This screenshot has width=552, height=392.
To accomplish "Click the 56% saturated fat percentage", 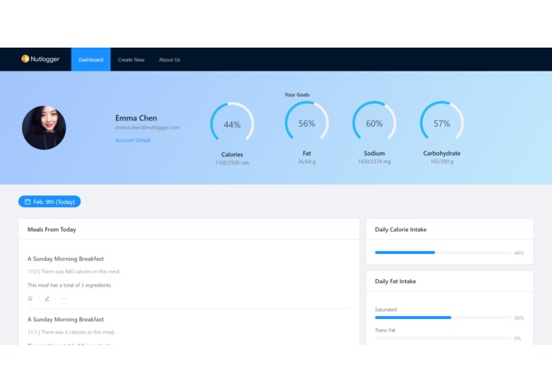I will 519,318.
